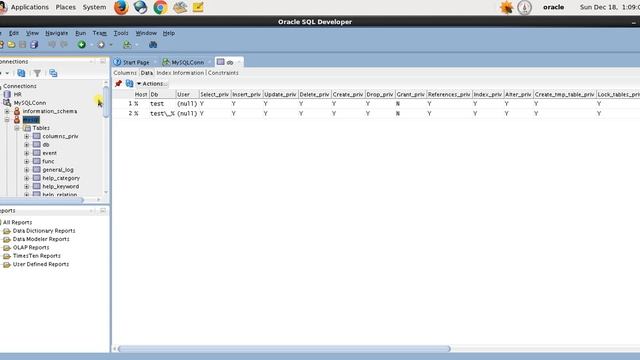Minimize the Connections panel

click(x=103, y=61)
